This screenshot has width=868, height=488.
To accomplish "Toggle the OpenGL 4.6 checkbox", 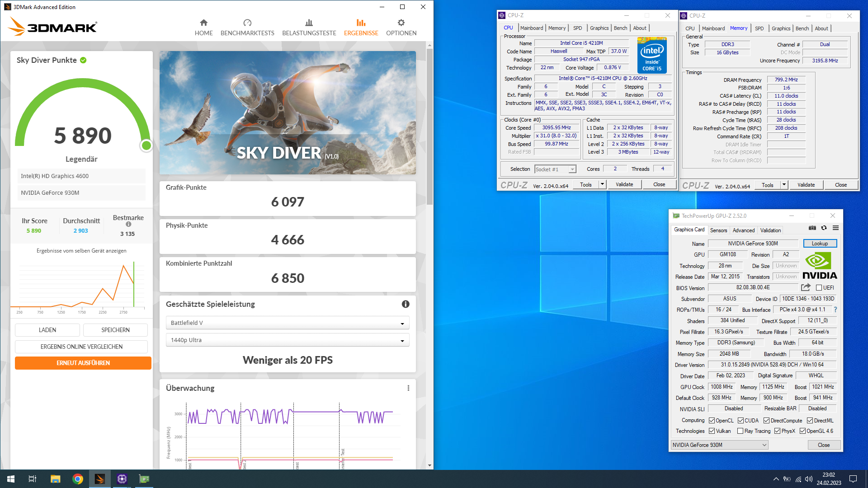I will (802, 431).
